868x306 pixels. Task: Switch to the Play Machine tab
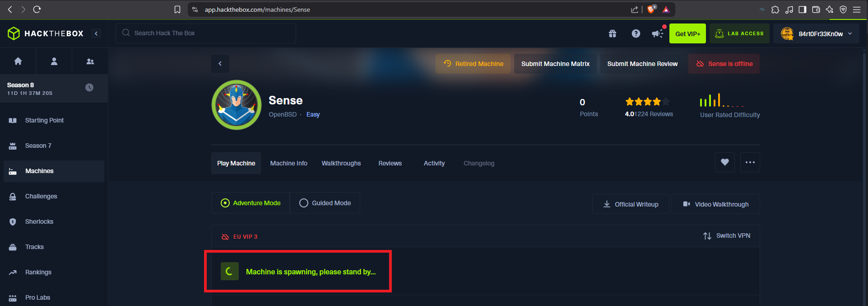tap(236, 163)
